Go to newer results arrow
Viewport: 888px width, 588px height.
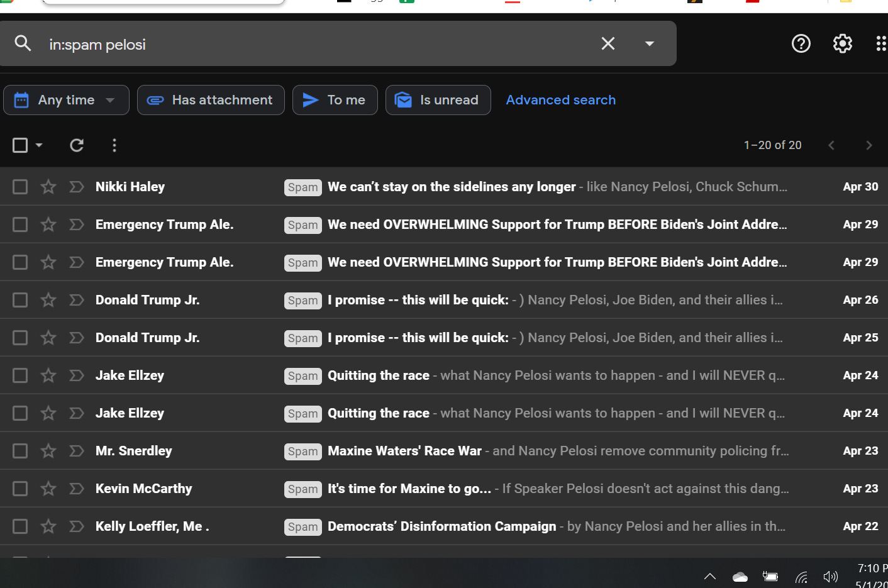831,145
